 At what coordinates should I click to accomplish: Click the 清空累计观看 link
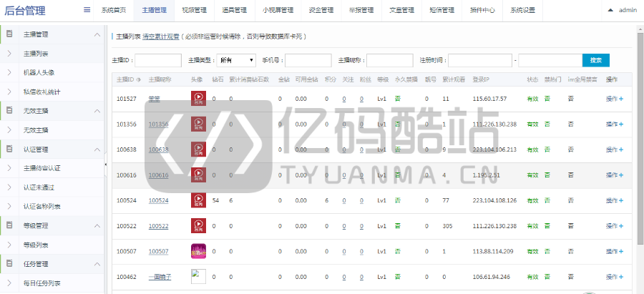pos(160,35)
